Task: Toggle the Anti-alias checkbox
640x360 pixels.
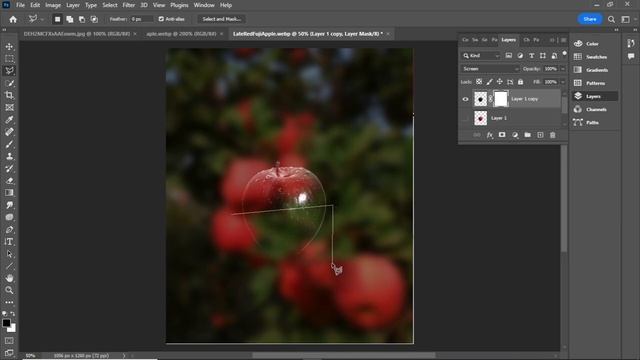Action: [x=161, y=19]
